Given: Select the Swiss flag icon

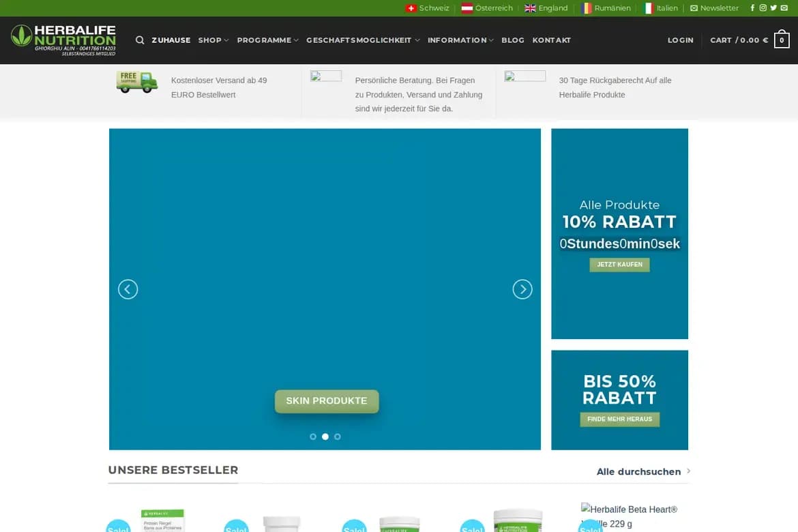Looking at the screenshot, I should [x=411, y=8].
